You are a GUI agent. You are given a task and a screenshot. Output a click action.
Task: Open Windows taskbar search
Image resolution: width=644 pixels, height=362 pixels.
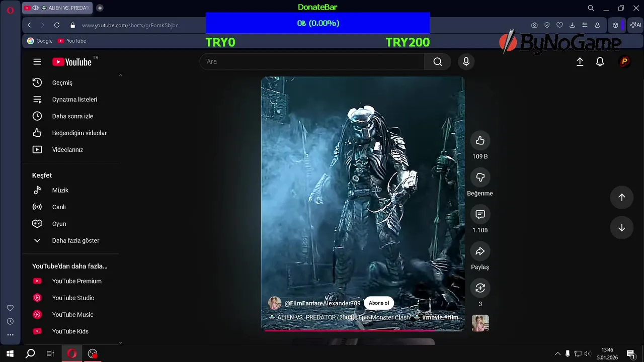coord(30,353)
